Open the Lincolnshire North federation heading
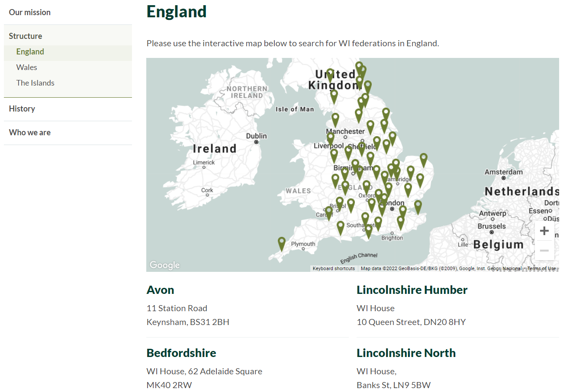Image resolution: width=563 pixels, height=392 pixels. [406, 353]
